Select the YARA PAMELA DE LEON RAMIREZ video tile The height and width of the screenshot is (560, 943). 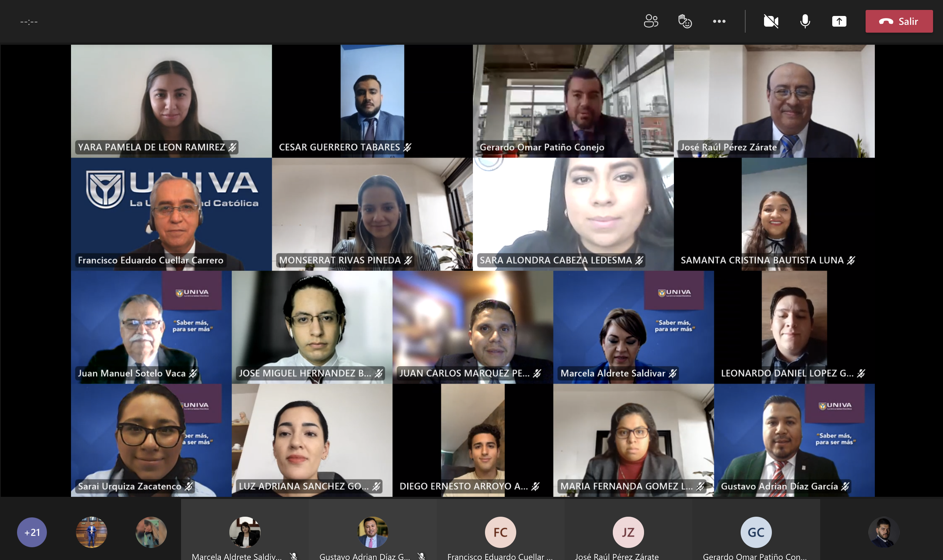(171, 101)
